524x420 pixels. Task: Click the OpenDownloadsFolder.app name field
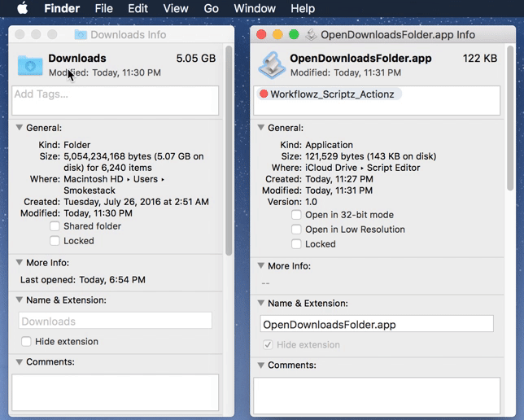click(x=377, y=324)
